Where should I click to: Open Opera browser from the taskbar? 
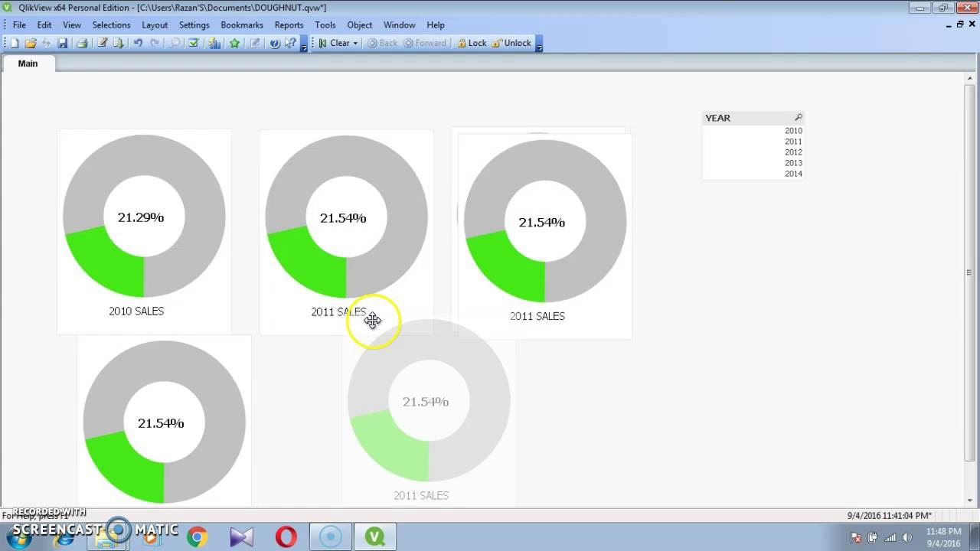pyautogui.click(x=286, y=537)
